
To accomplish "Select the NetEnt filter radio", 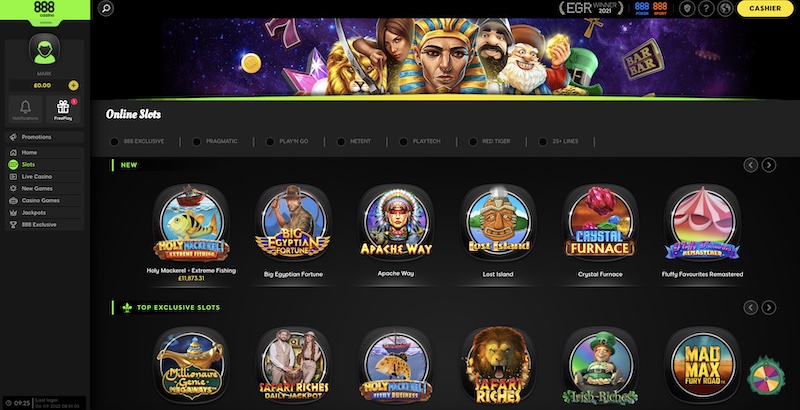I will [341, 142].
